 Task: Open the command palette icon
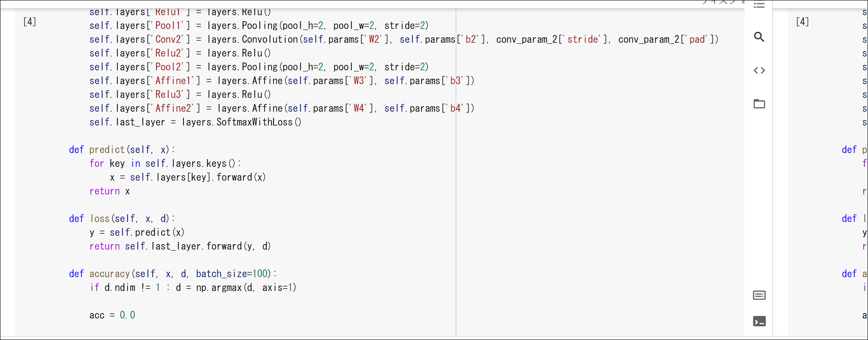point(759,295)
